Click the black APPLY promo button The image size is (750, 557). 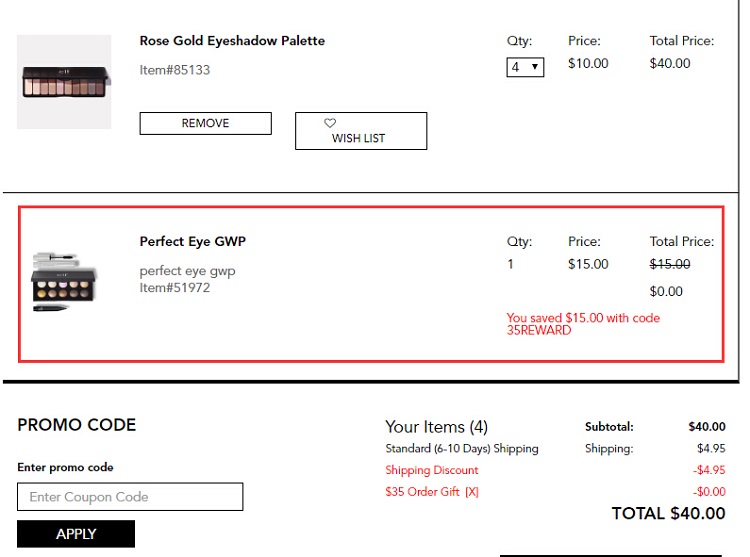pos(76,534)
